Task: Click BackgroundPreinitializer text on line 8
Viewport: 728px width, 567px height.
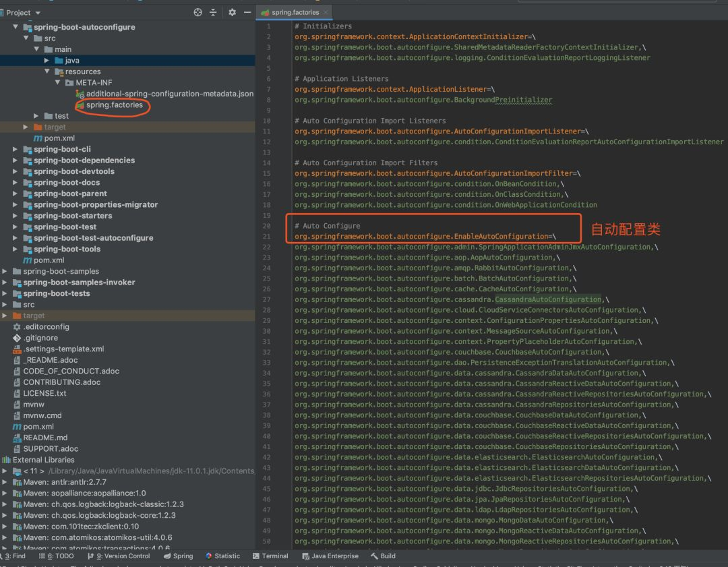Action: click(x=503, y=100)
